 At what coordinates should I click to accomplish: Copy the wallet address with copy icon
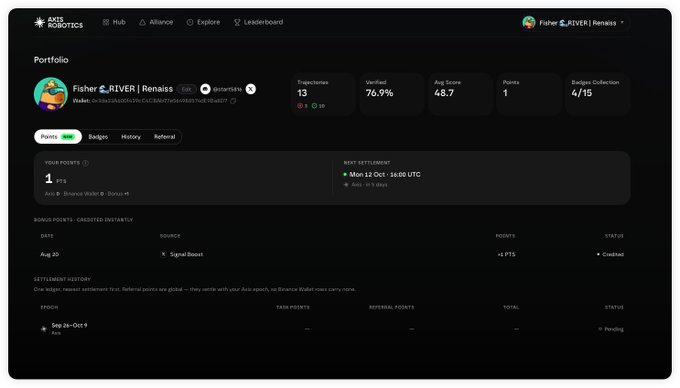click(x=233, y=101)
